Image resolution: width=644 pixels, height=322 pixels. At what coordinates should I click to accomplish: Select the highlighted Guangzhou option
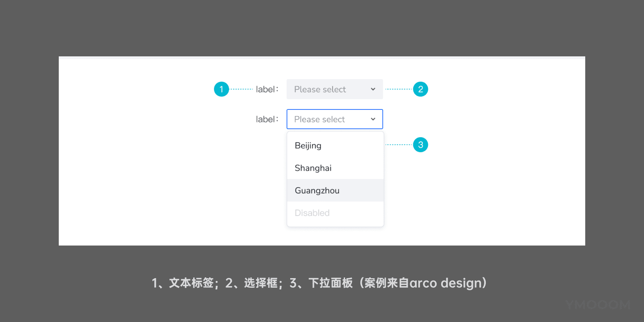tap(335, 190)
